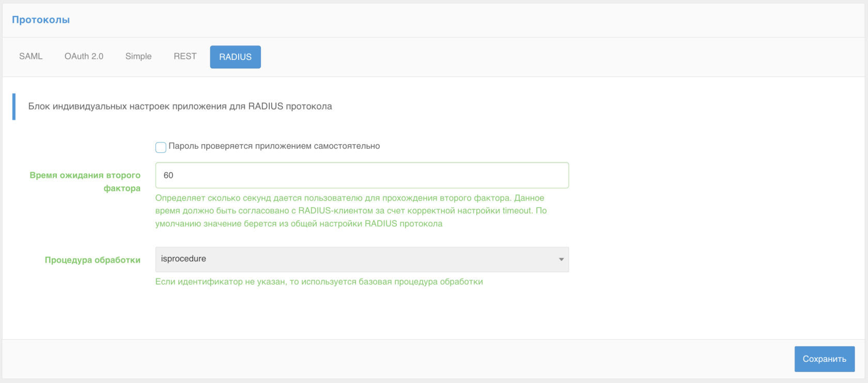Click the timeout help text below the field
This screenshot has height=383, width=868.
pyautogui.click(x=350, y=211)
